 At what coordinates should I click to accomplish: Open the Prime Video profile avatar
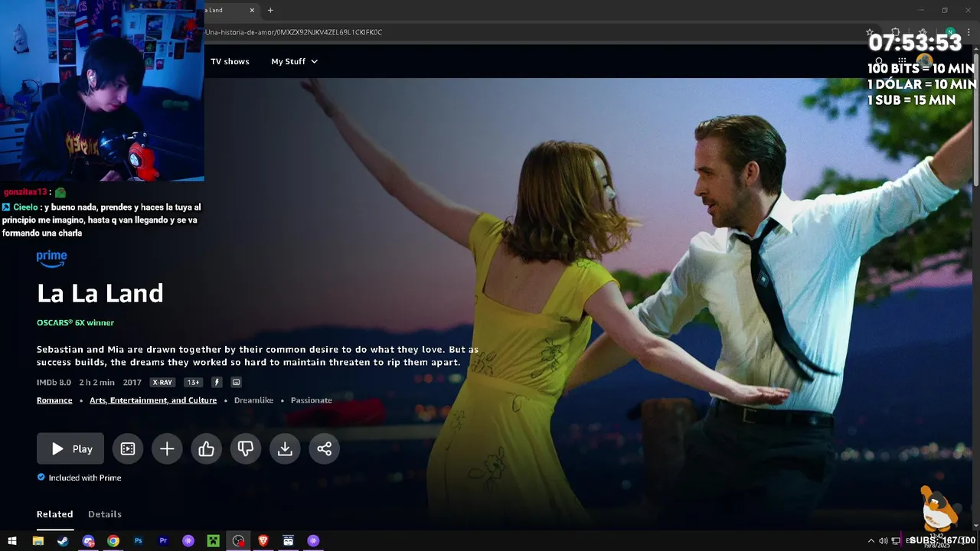[x=925, y=61]
